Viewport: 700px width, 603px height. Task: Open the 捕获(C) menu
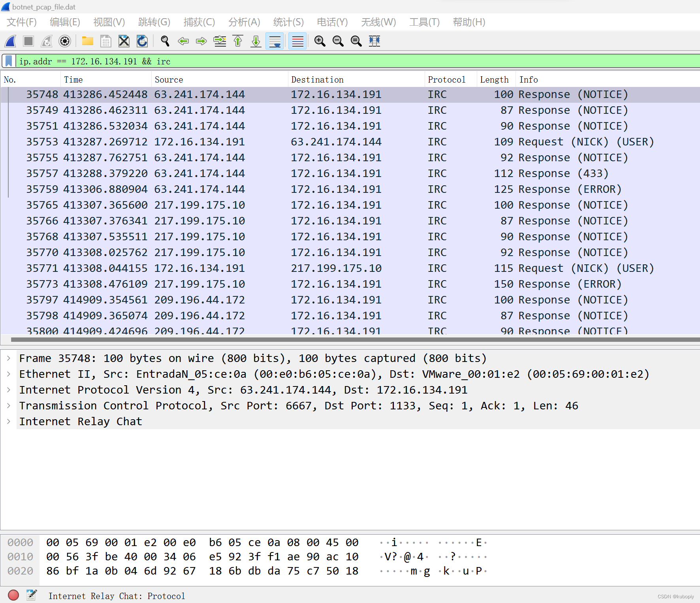tap(199, 22)
